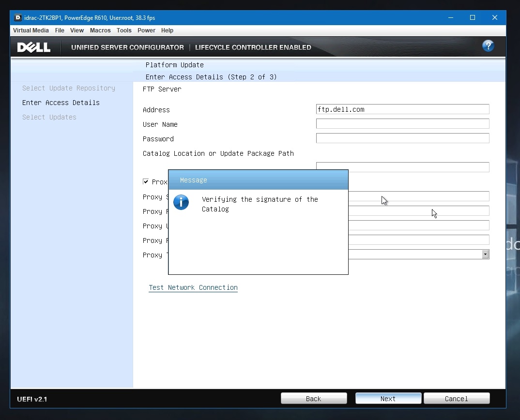Click the Platform Update heading
This screenshot has height=420, width=520.
coord(174,65)
